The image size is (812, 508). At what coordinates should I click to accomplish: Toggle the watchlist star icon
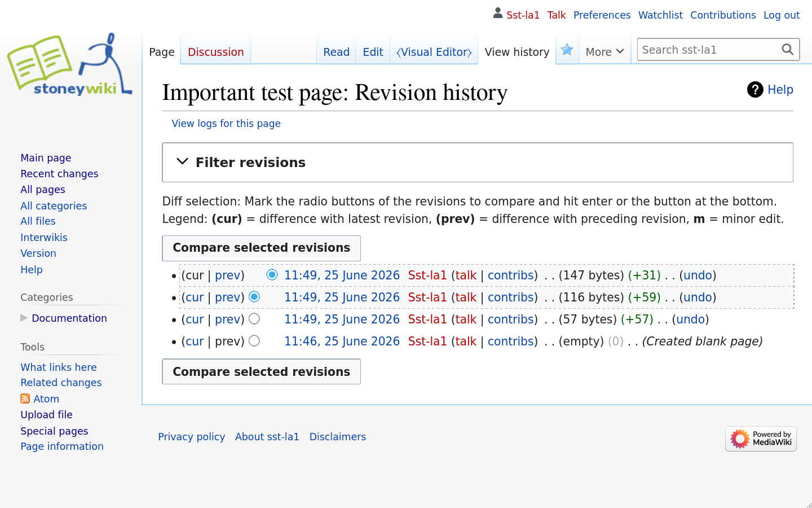coord(567,50)
